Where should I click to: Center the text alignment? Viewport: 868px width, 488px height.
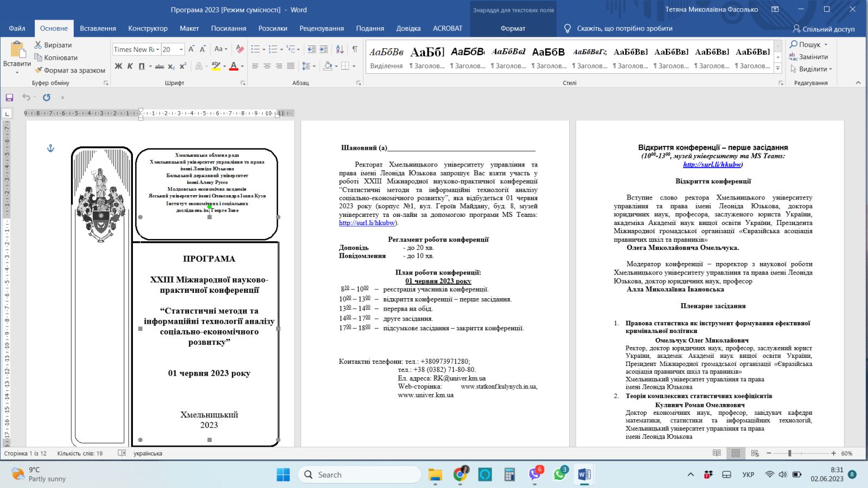(267, 66)
